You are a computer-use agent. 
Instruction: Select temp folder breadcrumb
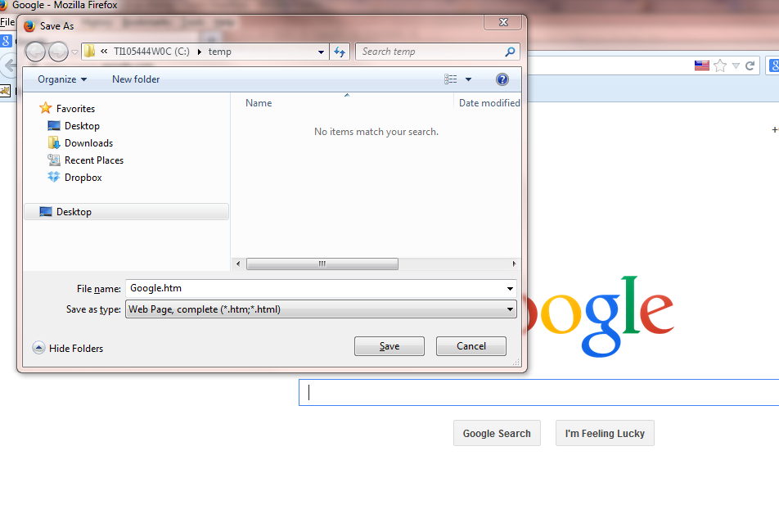click(219, 52)
